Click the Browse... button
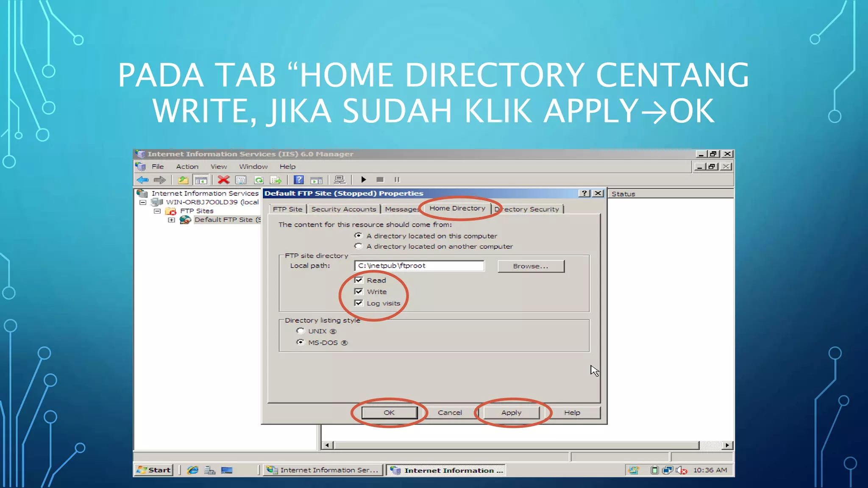Screen dimensions: 868x488 click(x=531, y=266)
